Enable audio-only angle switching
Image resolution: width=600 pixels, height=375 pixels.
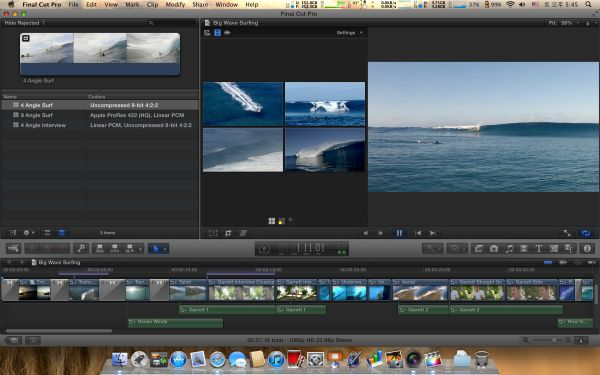point(227,33)
